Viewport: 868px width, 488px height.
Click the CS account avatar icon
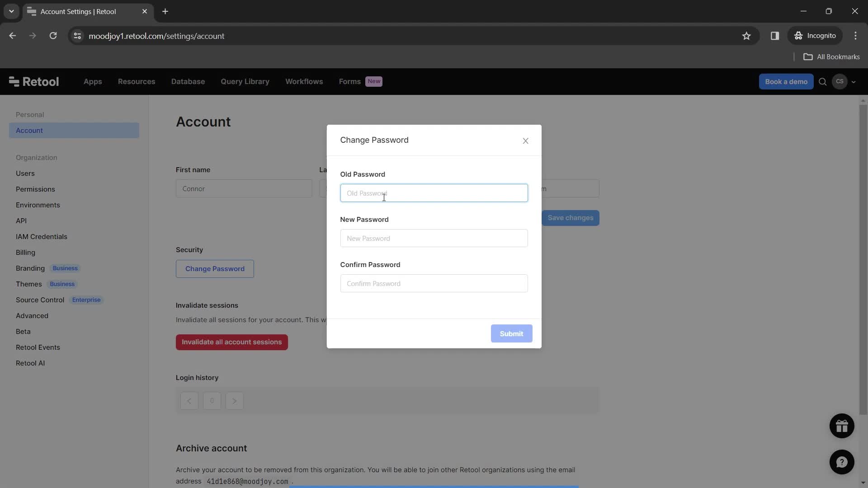click(840, 82)
